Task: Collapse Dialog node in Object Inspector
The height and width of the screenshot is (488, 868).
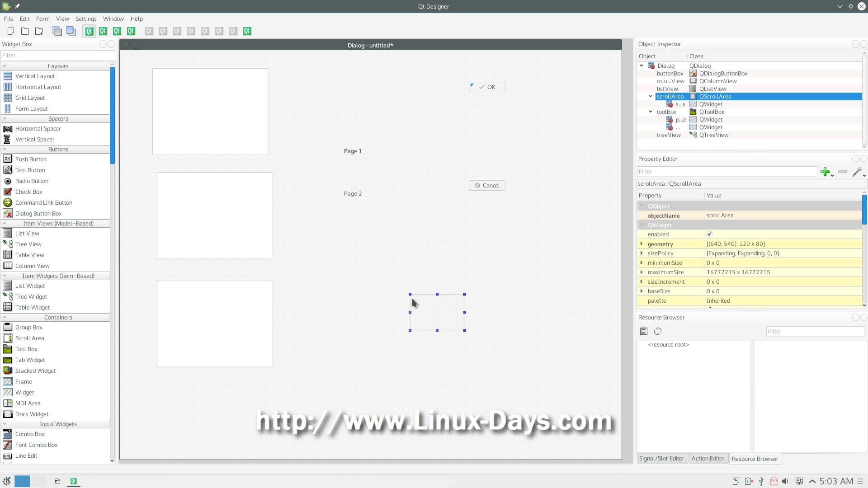Action: tap(642, 66)
